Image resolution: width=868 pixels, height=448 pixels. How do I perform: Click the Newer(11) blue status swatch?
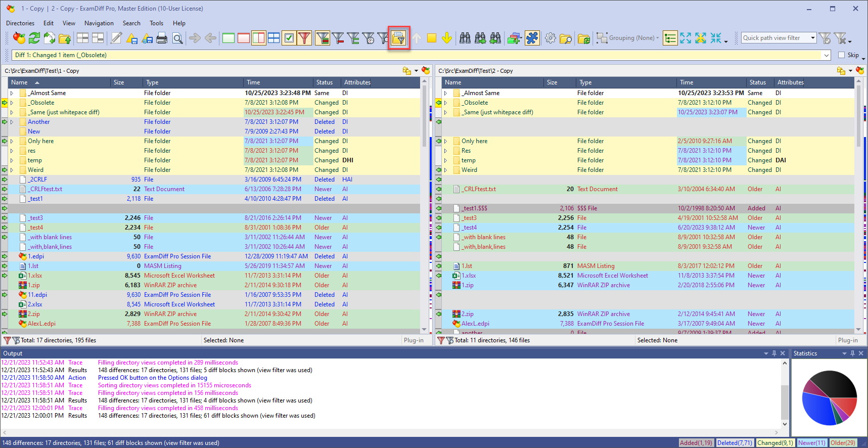click(811, 443)
